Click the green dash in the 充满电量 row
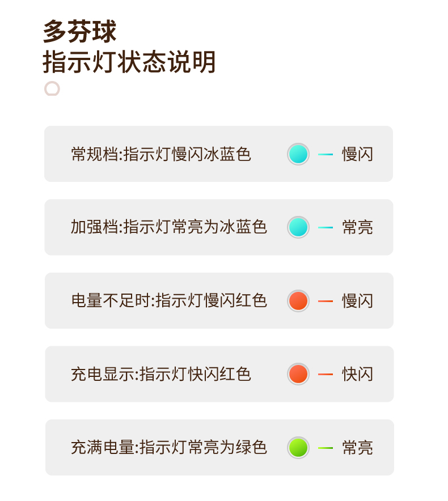 pyautogui.click(x=326, y=448)
